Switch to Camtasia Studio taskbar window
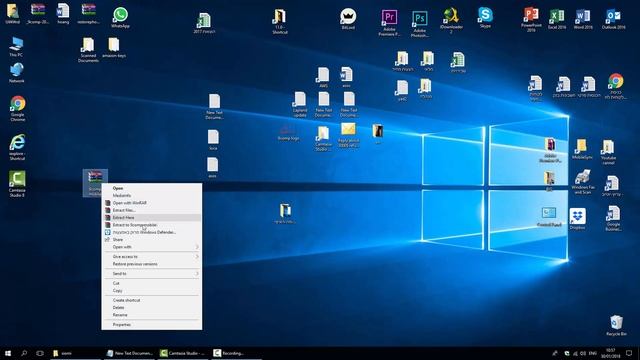The height and width of the screenshot is (360, 640). coord(183,353)
